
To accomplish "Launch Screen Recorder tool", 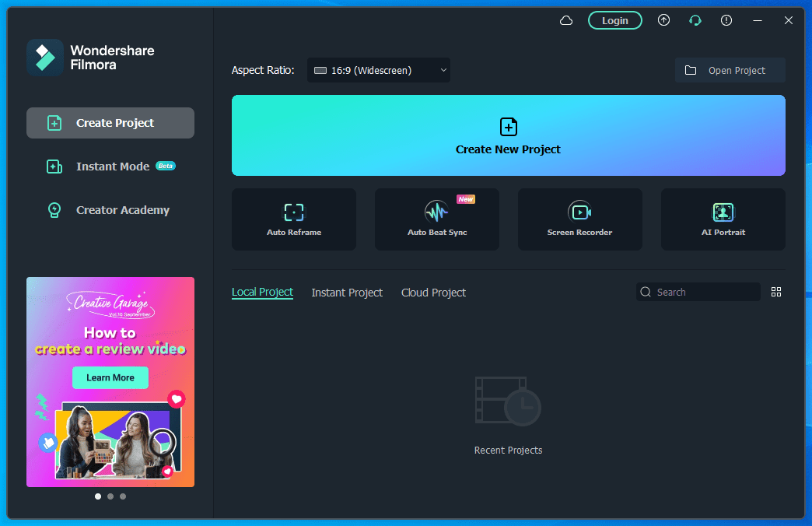I will click(x=580, y=219).
